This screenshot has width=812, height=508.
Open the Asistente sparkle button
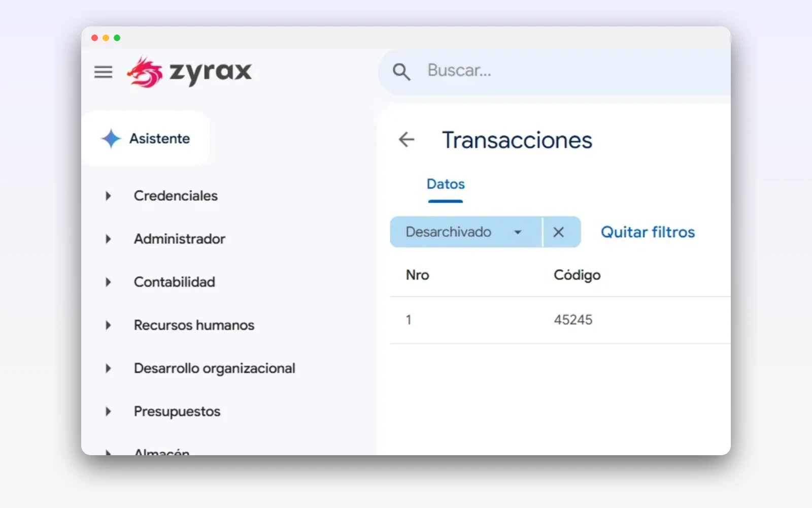coord(147,138)
